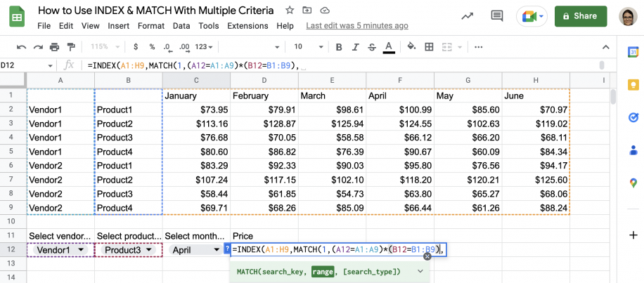Expand the MATCH function help chevron
This screenshot has width=644, height=283.
(420, 271)
